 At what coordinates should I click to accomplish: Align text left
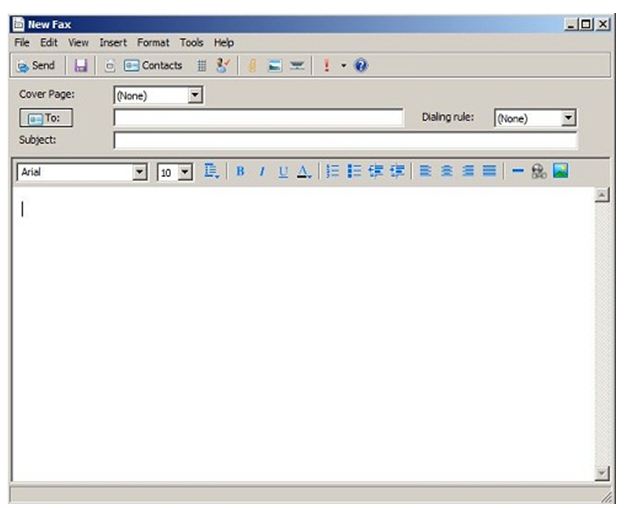(x=425, y=171)
